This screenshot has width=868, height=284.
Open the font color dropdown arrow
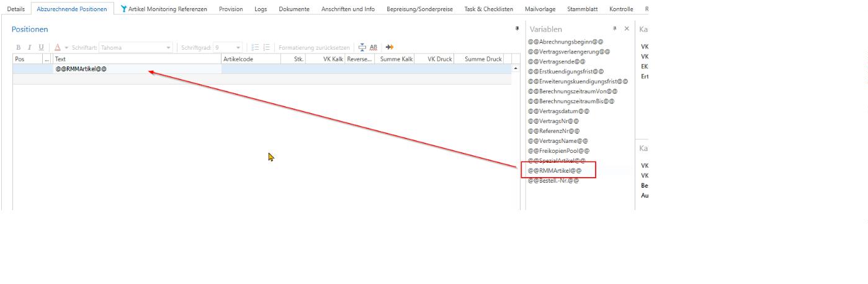click(66, 47)
